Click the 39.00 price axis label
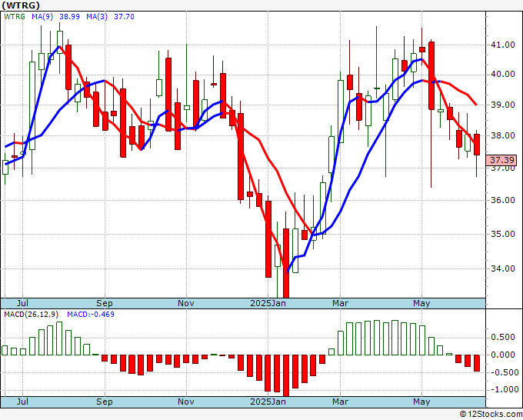 point(503,105)
